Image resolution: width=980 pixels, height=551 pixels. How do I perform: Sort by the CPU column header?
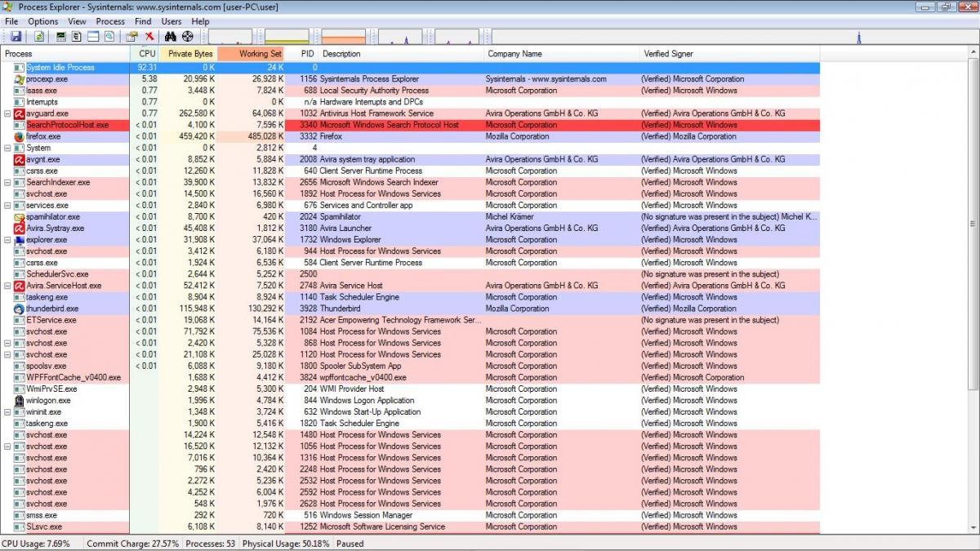tap(145, 54)
